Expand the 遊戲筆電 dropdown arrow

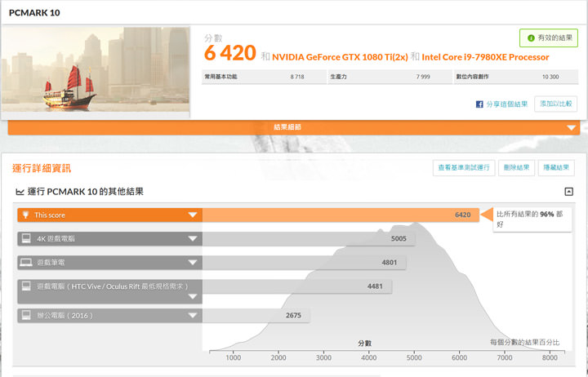(193, 262)
